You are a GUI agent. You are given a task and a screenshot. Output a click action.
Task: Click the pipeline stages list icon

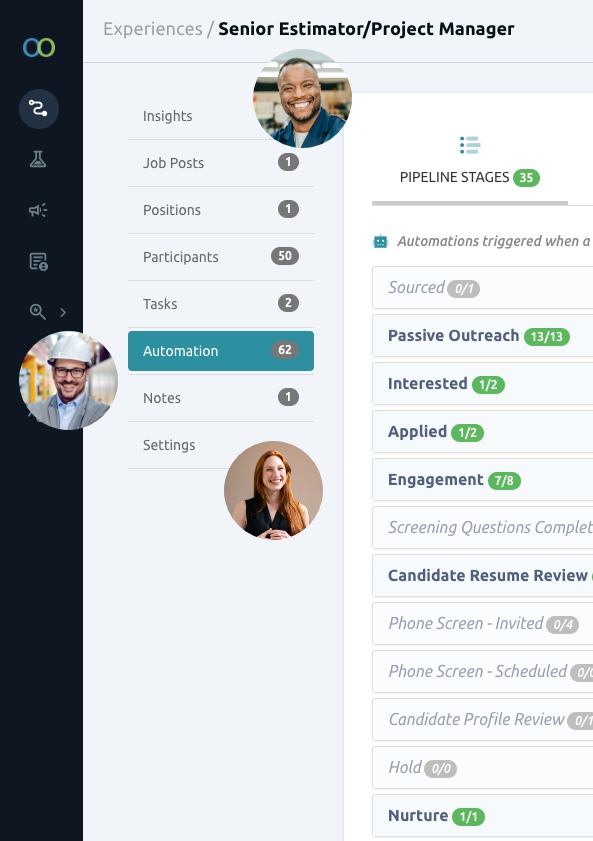coord(470,145)
